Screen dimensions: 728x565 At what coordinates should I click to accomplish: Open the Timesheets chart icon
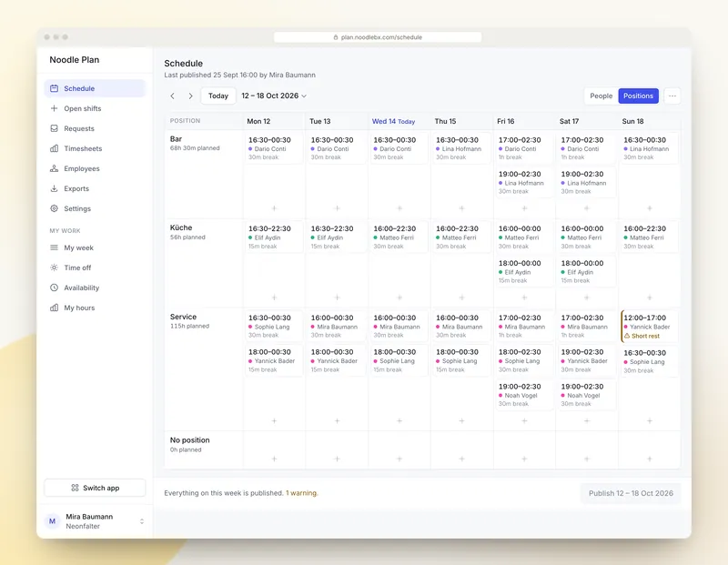(55, 148)
